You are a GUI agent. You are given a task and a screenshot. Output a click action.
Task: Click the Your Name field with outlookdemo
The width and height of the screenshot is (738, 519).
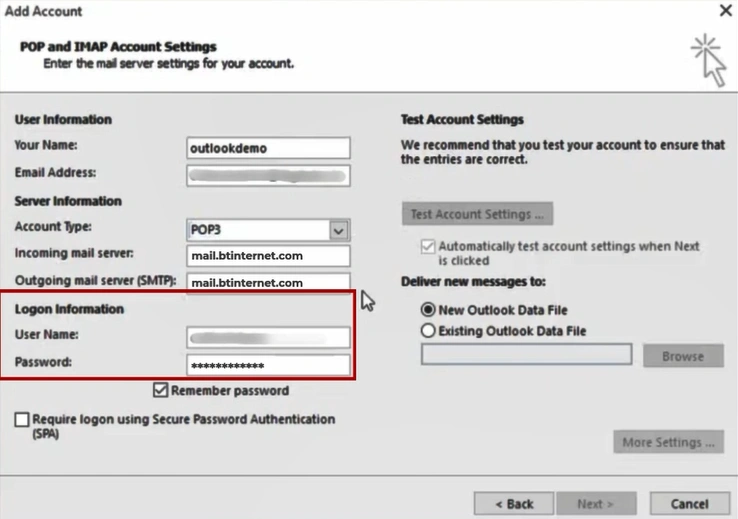click(268, 148)
